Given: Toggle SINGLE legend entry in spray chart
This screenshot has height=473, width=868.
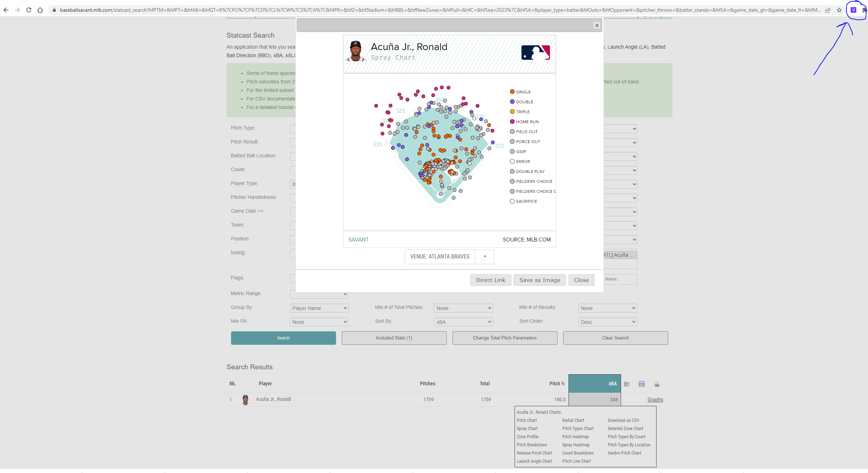Looking at the screenshot, I should pyautogui.click(x=523, y=92).
